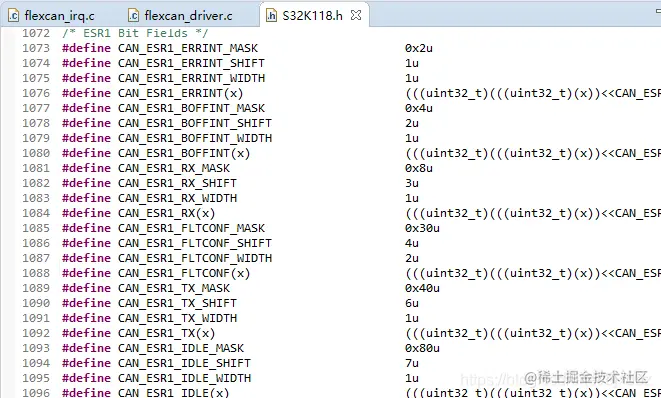Click the value 0x80u on line 1093
This screenshot has height=398, width=661.
click(x=422, y=348)
